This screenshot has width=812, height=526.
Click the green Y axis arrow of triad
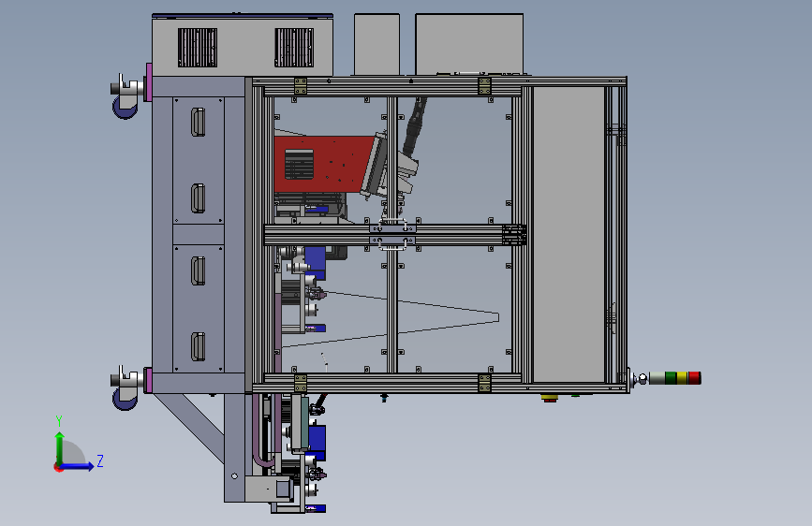point(60,447)
